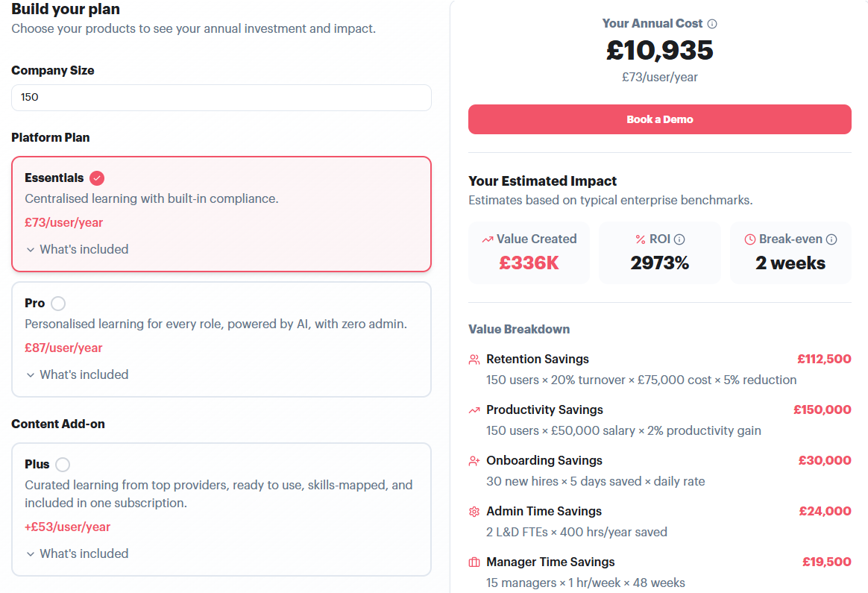The width and height of the screenshot is (868, 593).
Task: Click the Manager Time Savings briefcase icon
Action: (x=474, y=562)
